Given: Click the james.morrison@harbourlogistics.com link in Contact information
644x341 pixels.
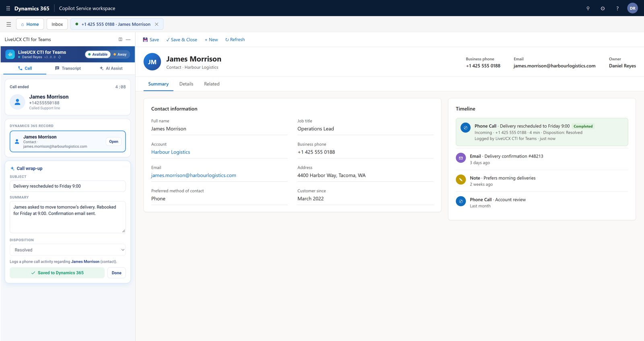Looking at the screenshot, I should click(194, 175).
